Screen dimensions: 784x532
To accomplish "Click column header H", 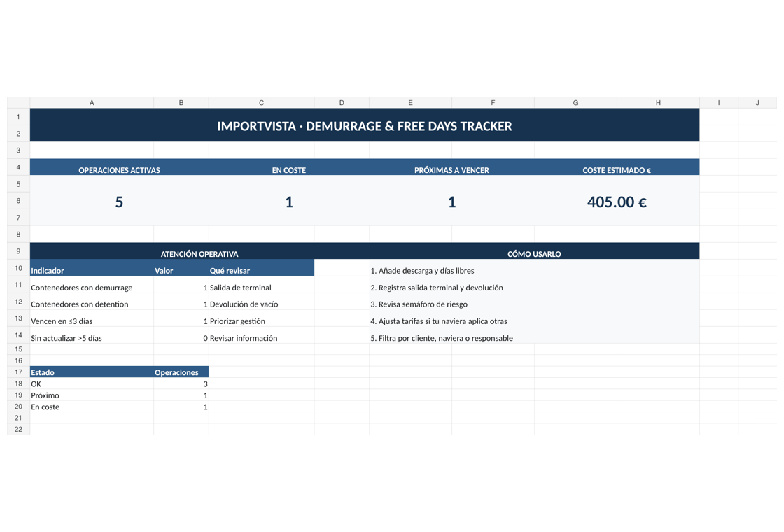I will [x=658, y=102].
